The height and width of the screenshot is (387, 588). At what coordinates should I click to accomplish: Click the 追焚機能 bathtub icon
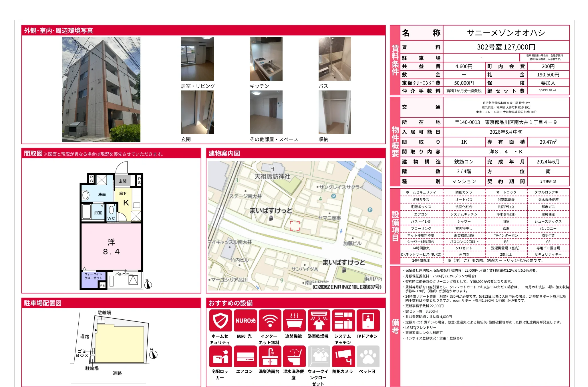294,321
